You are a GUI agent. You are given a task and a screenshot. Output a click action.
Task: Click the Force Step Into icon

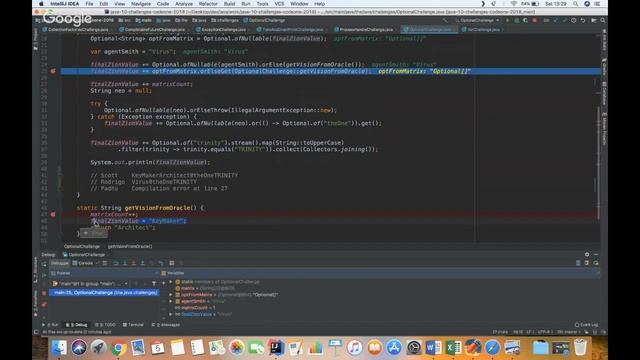133,263
